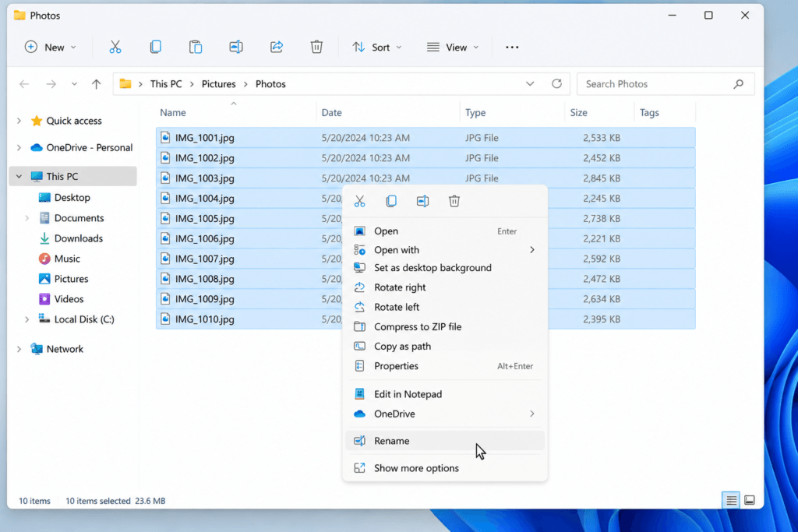
Task: Click This PC in the breadcrumb path
Action: pos(166,84)
